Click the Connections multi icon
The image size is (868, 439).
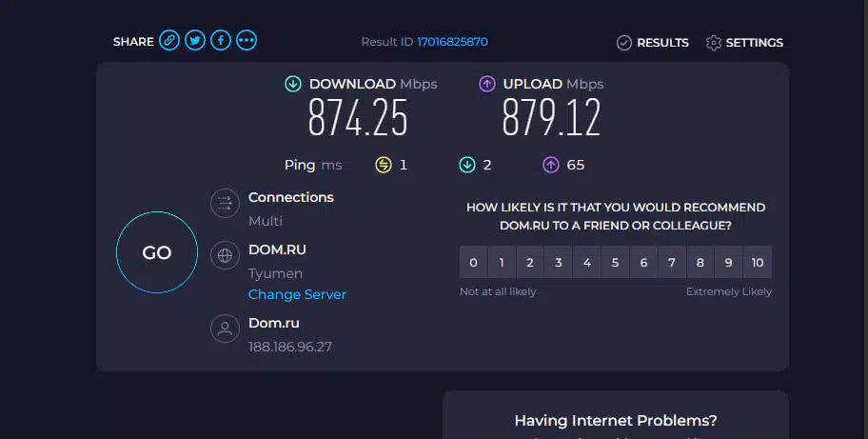[x=225, y=203]
